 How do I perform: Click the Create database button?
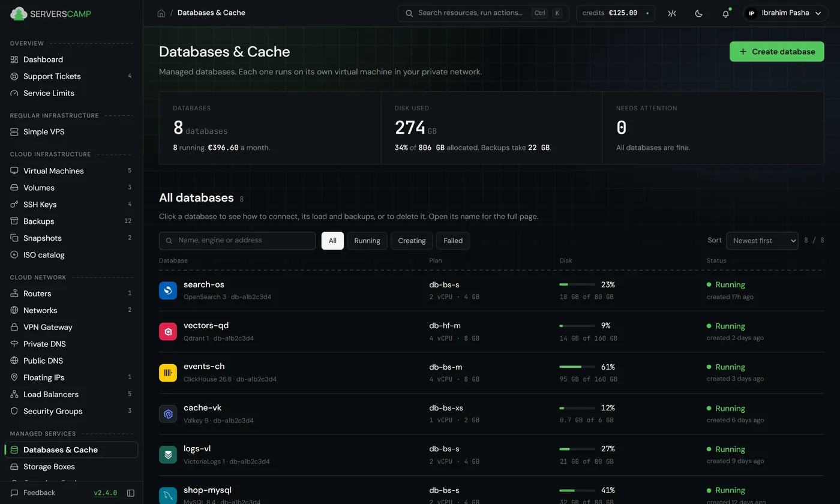[x=777, y=52]
